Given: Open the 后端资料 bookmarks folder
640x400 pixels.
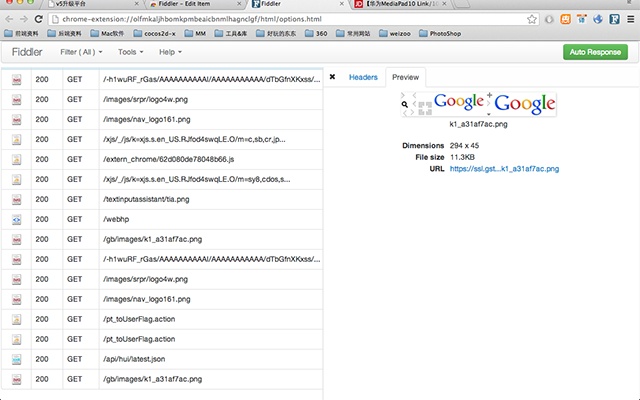Looking at the screenshot, I should [x=64, y=33].
